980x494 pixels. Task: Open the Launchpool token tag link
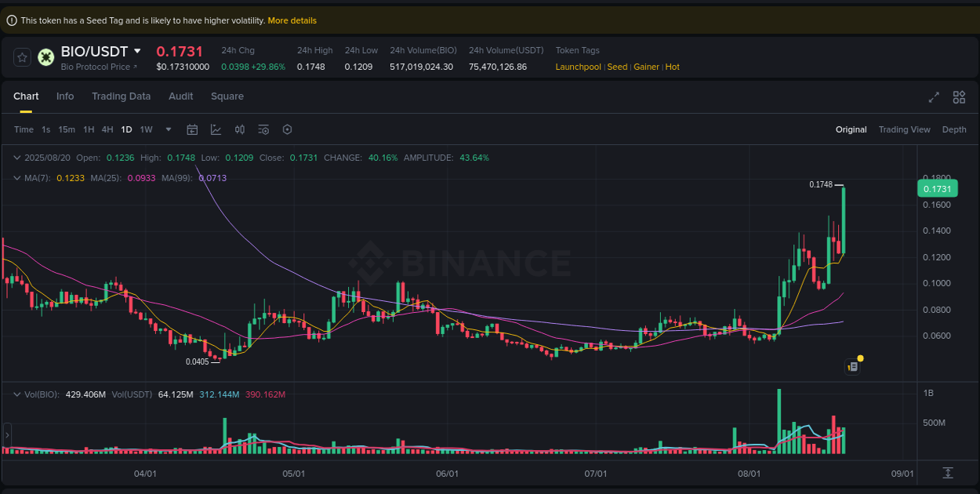click(578, 67)
